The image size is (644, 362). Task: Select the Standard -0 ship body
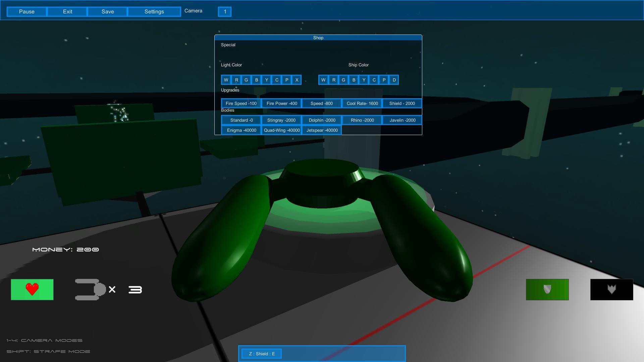(241, 120)
